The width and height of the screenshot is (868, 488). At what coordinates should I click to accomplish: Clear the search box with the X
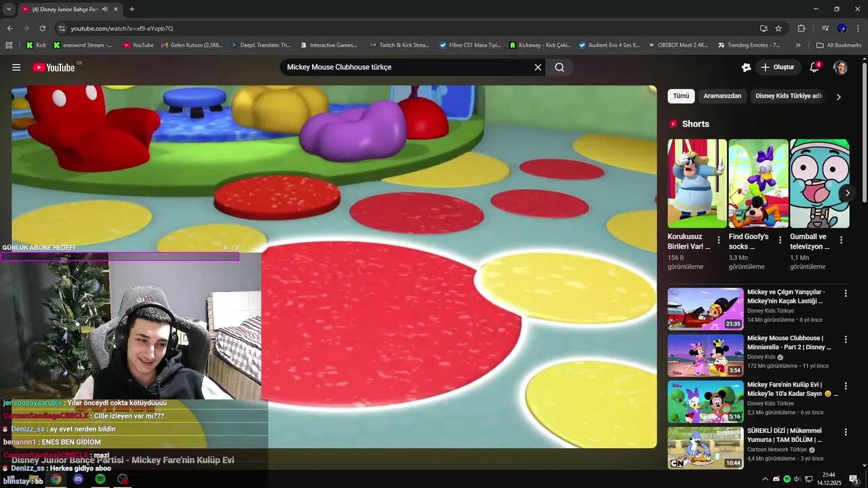(x=538, y=67)
